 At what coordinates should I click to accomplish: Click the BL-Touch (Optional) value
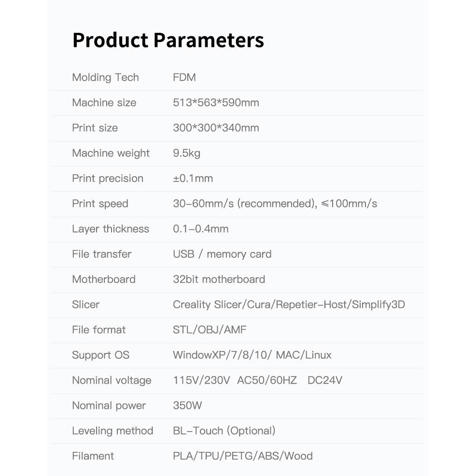224,431
